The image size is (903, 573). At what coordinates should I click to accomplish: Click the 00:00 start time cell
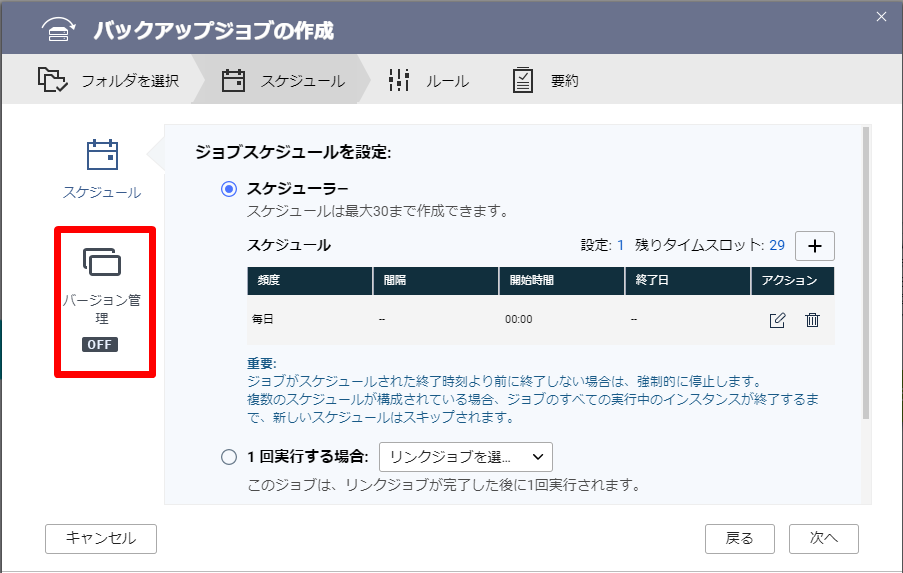pos(518,319)
